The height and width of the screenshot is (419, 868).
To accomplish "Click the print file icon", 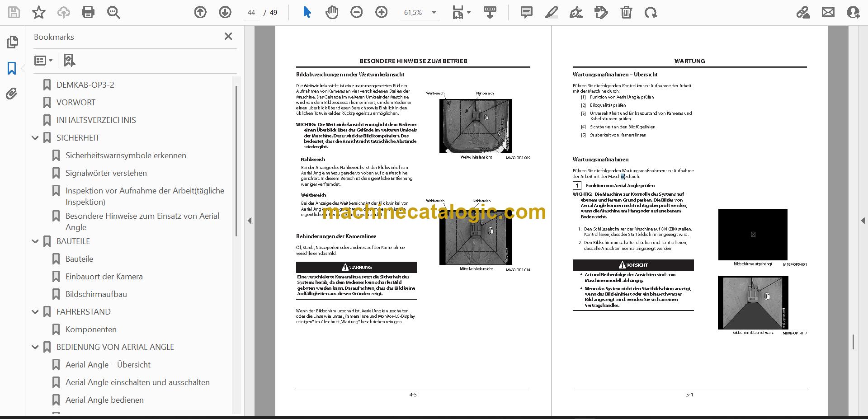I will 88,12.
